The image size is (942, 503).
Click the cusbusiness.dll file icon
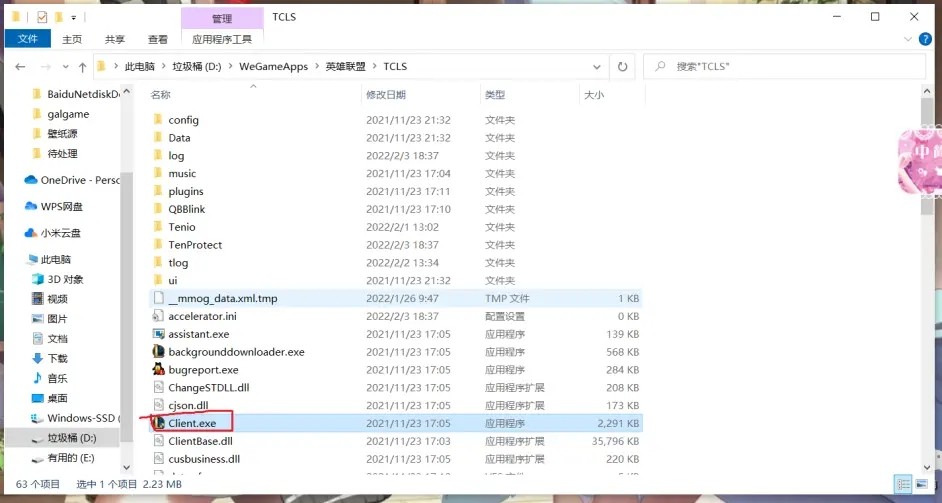tap(159, 459)
